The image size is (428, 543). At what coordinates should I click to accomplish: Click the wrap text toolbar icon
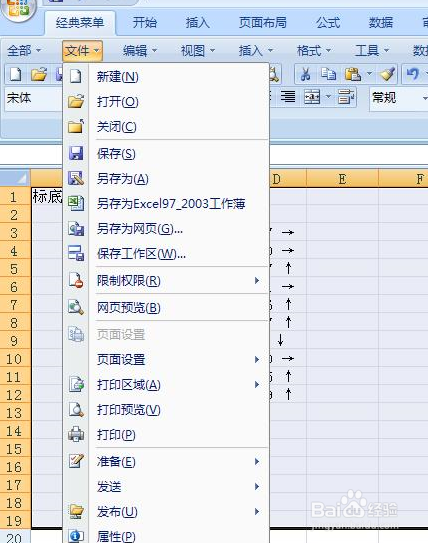pyautogui.click(x=346, y=97)
